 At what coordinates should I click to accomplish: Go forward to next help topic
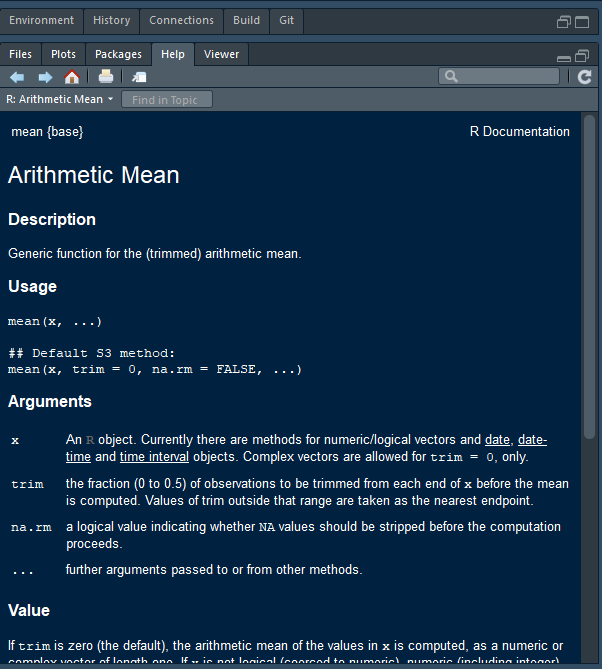point(45,77)
